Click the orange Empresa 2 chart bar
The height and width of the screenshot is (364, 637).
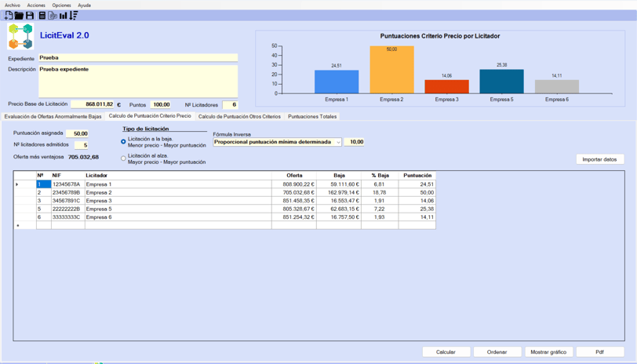point(391,70)
